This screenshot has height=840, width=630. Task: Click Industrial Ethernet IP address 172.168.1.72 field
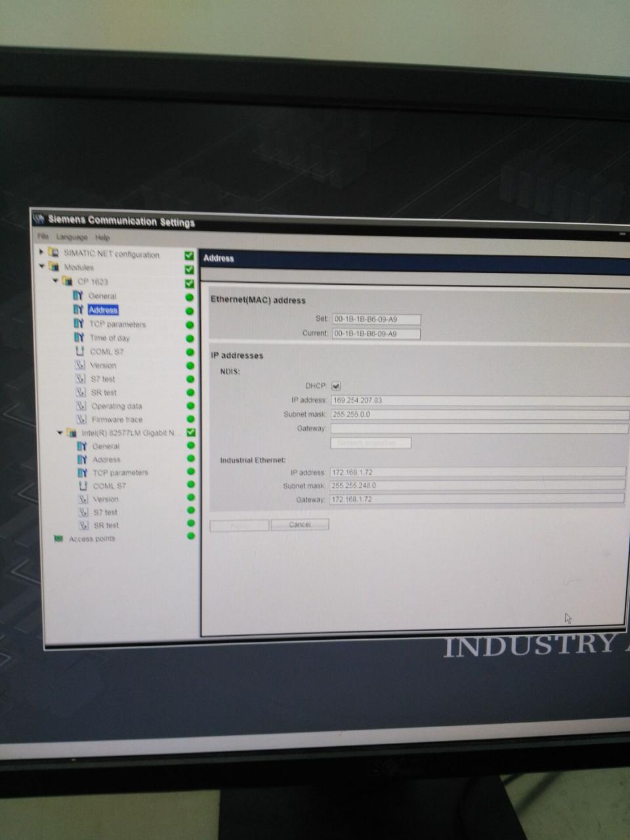[478, 472]
